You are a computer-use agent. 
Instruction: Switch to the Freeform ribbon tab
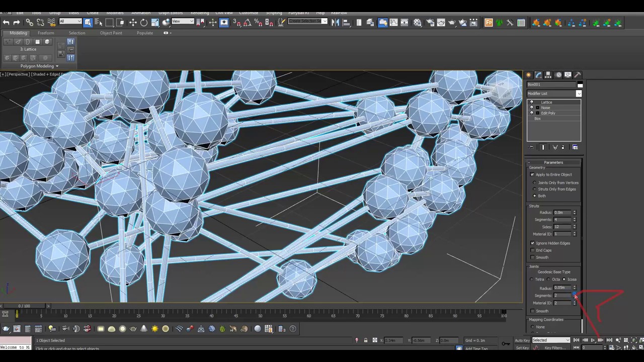click(46, 33)
